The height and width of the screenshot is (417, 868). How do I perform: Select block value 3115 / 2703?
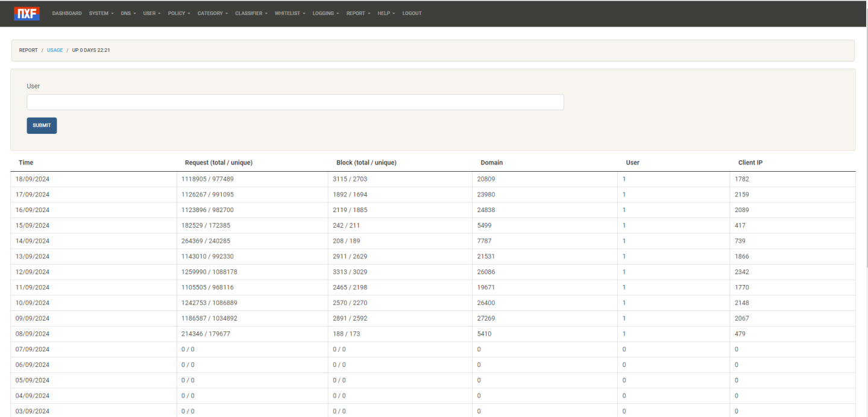coord(350,179)
